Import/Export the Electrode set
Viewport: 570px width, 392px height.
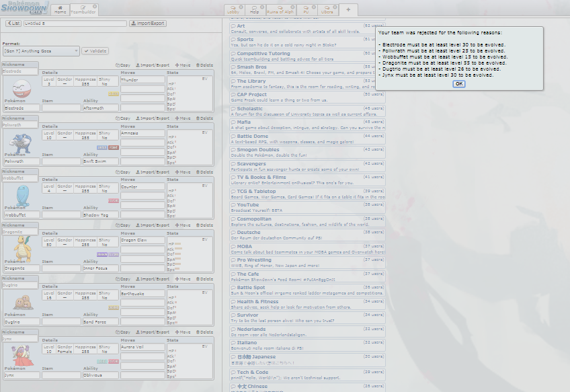(153, 65)
